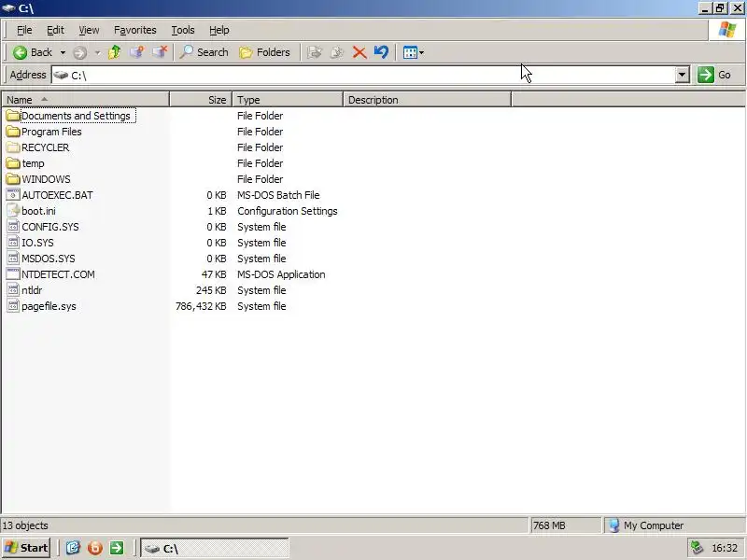The height and width of the screenshot is (560, 747).
Task: Click the file name MSDOS.SYS
Action: [x=49, y=259]
